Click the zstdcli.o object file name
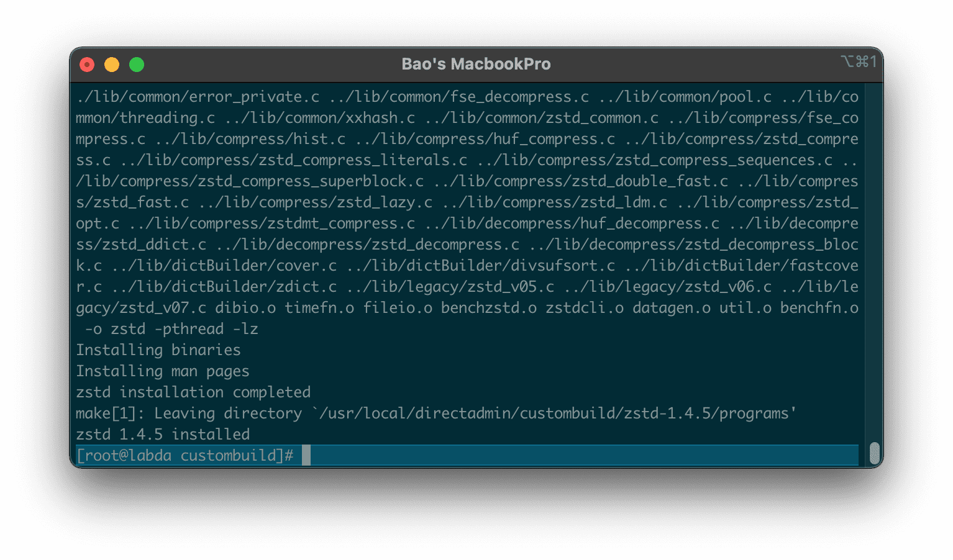 point(584,307)
